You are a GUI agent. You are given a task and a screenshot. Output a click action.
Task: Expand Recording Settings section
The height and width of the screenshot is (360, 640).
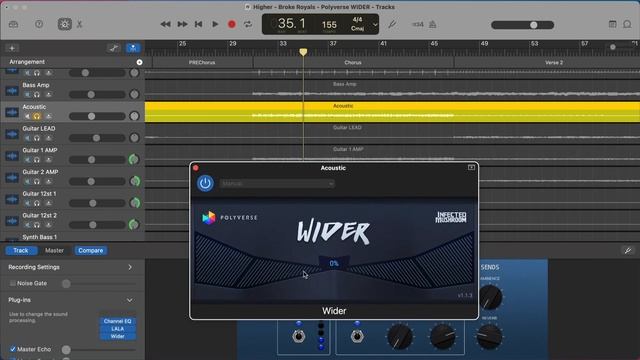coord(130,267)
